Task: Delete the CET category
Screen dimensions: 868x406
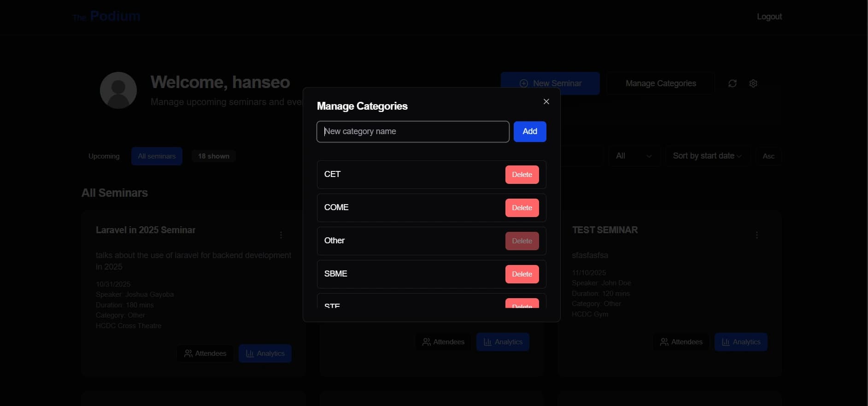Action: (522, 175)
